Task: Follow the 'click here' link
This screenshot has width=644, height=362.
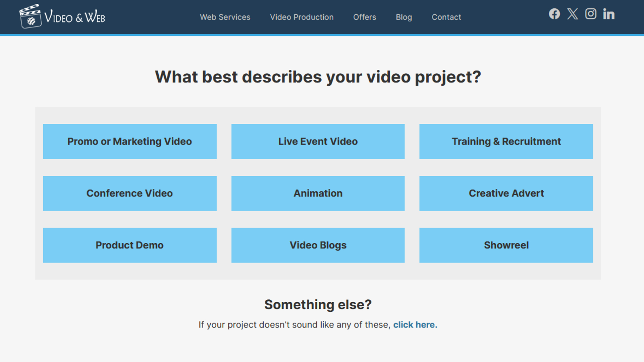Action: pos(415,325)
